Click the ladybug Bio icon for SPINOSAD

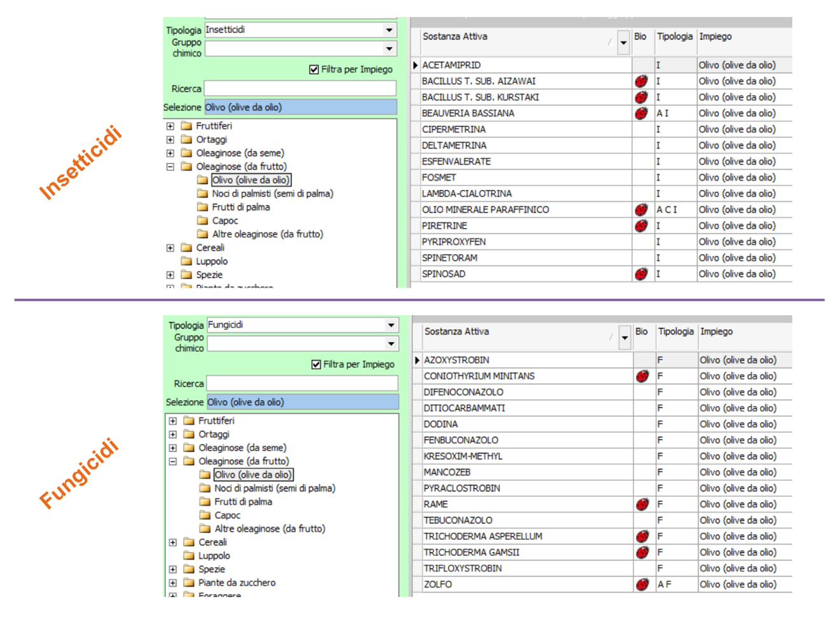[641, 274]
